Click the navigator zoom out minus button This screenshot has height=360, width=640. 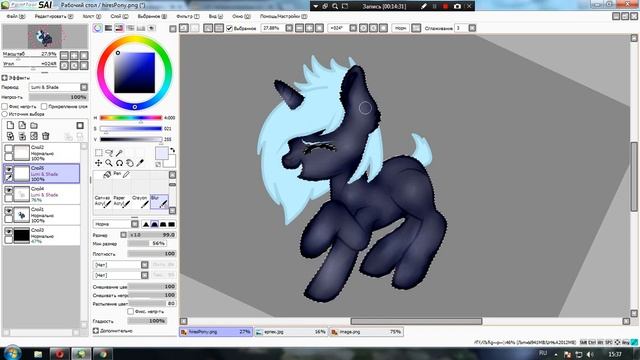[x=64, y=55]
